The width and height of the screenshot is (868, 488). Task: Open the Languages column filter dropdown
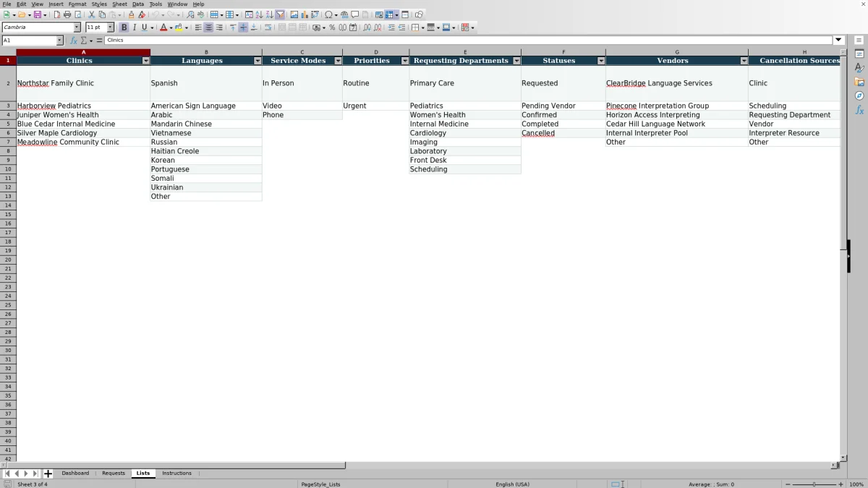click(x=258, y=61)
